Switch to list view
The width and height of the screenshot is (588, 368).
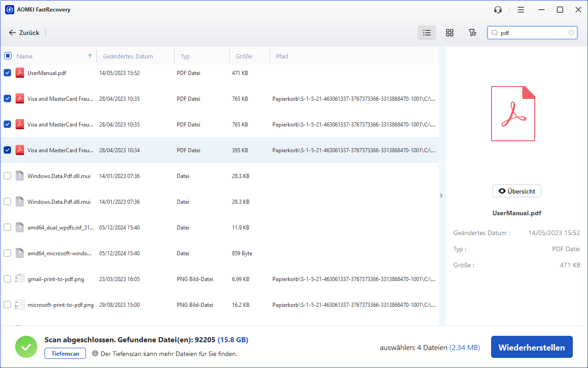427,33
